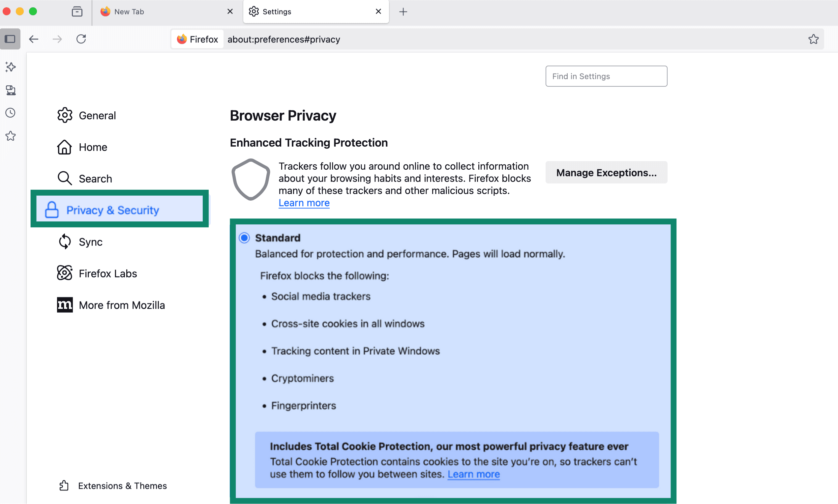Navigate back with the arrow icon

pos(34,39)
